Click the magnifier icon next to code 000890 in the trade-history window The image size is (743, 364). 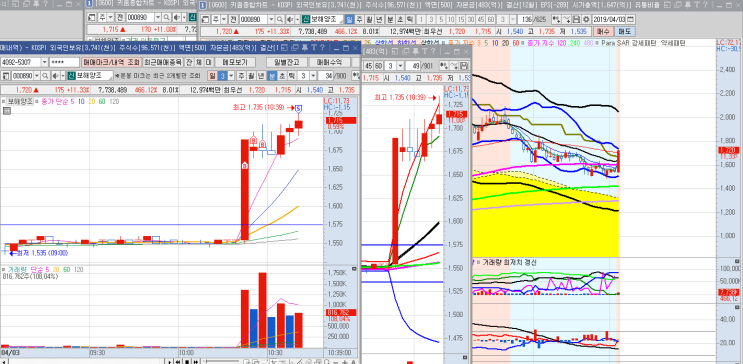pyautogui.click(x=45, y=76)
